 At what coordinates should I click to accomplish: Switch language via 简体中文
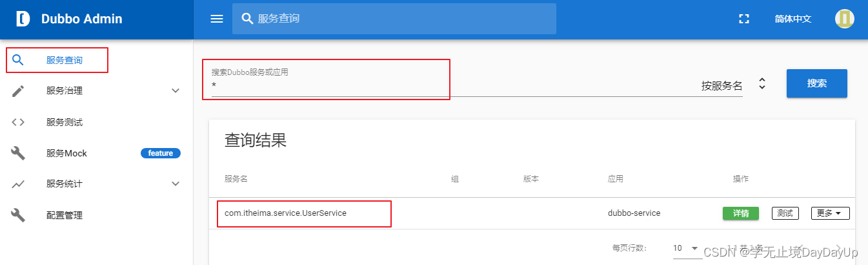pos(792,19)
